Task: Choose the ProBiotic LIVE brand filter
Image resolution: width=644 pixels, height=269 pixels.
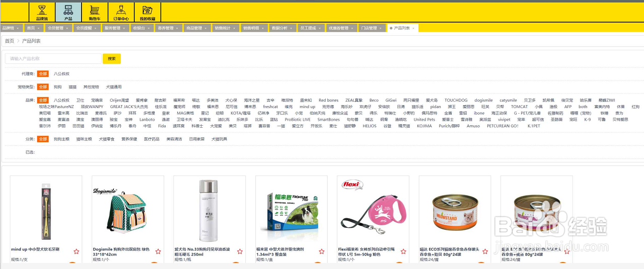Action: (x=298, y=120)
